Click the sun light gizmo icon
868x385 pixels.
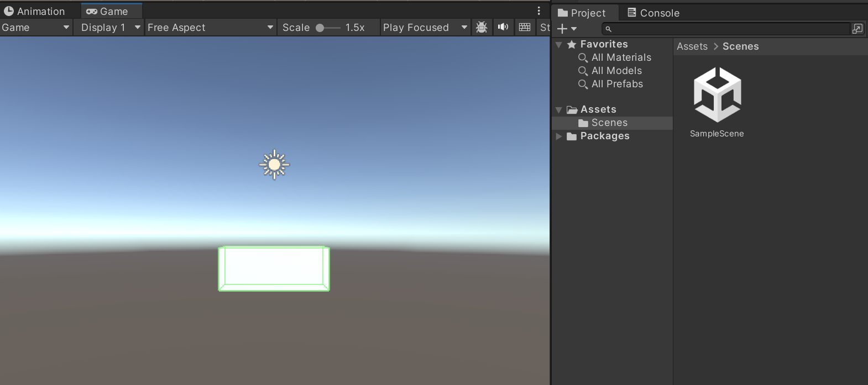click(x=274, y=165)
